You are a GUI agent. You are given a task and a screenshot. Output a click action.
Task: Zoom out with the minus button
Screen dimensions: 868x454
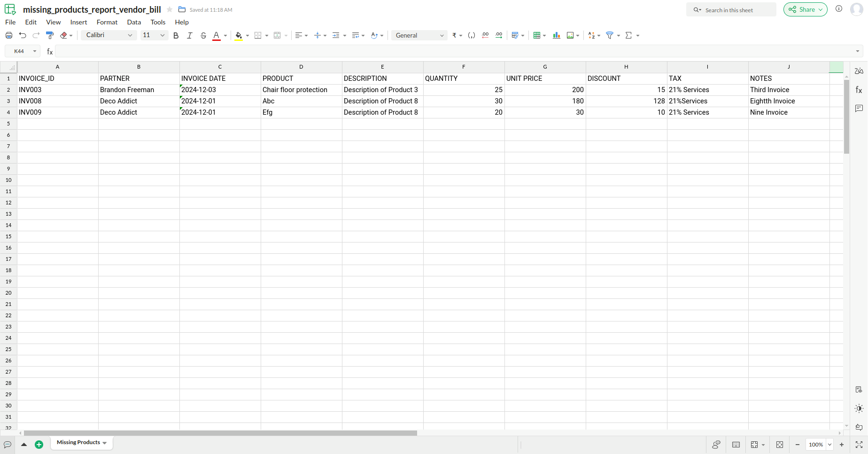(x=798, y=445)
